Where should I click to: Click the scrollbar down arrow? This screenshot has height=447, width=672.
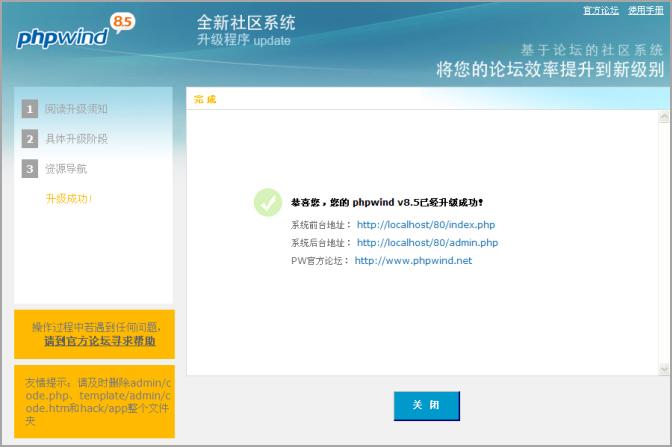click(x=664, y=369)
